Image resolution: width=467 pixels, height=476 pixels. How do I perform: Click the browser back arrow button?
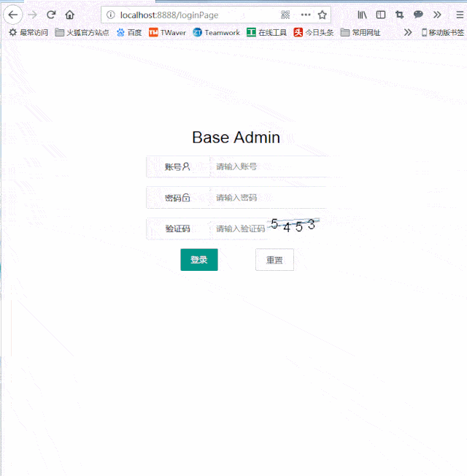[12, 15]
